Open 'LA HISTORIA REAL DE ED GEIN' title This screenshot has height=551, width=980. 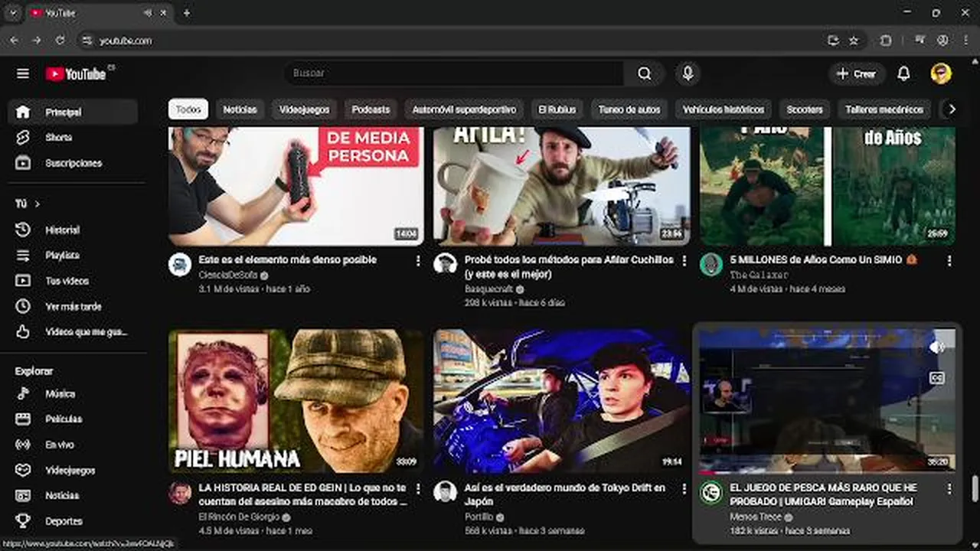click(x=302, y=494)
